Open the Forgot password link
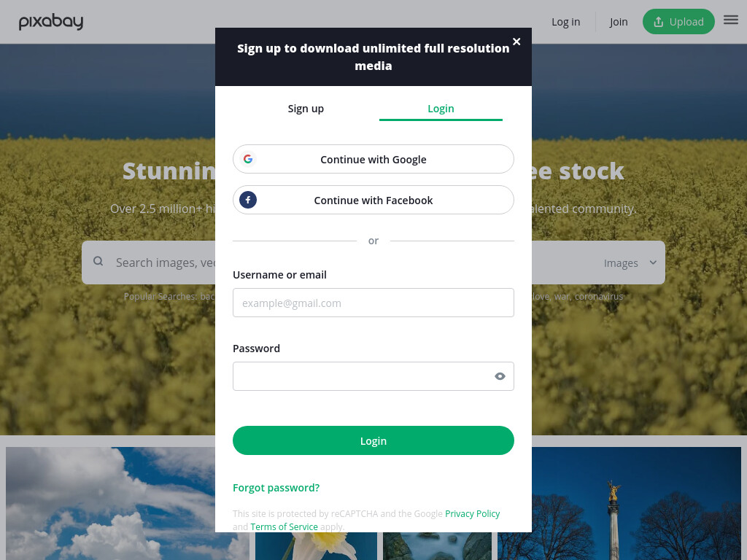747x560 pixels. (x=276, y=488)
